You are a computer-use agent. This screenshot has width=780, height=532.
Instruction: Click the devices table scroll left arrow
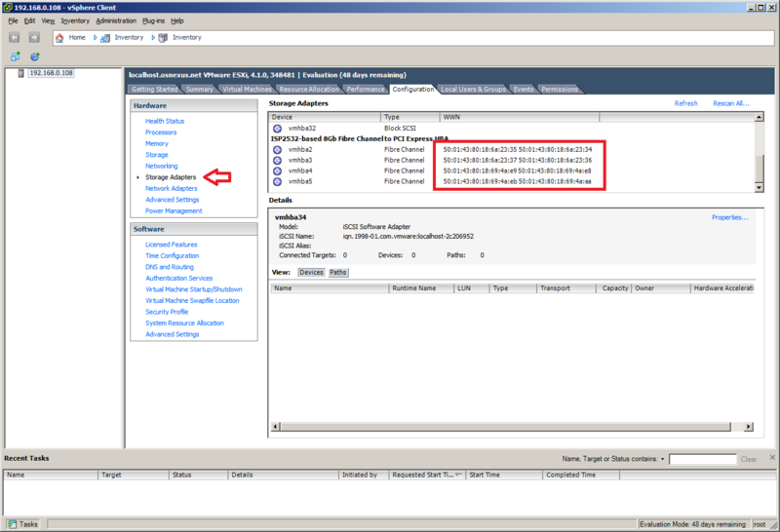276,427
